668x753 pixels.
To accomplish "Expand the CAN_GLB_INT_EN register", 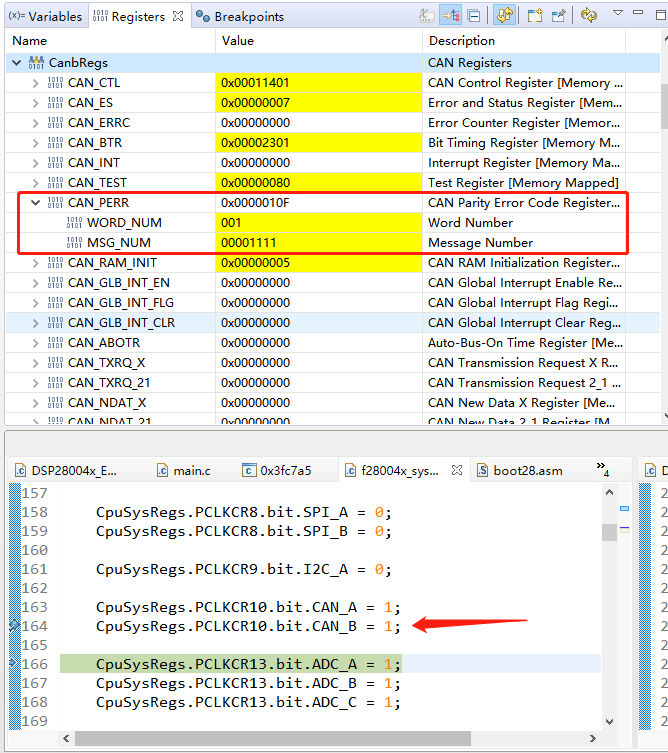I will coord(35,283).
